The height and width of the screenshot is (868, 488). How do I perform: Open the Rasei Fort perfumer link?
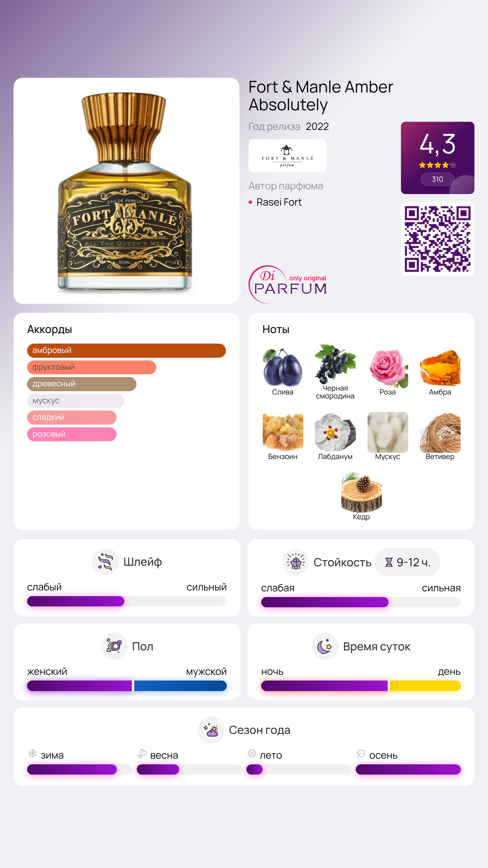coord(279,202)
